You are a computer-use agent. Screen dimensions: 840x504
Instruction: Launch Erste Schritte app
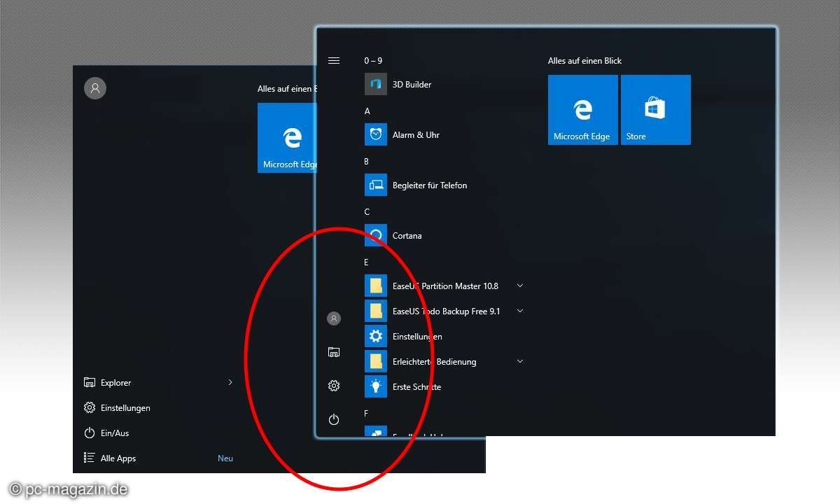[416, 387]
